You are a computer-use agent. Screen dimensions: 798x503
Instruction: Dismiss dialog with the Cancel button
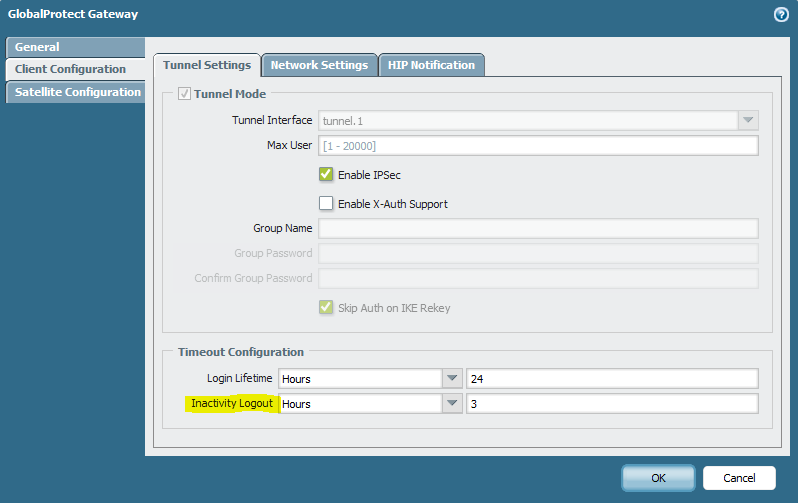pos(739,478)
